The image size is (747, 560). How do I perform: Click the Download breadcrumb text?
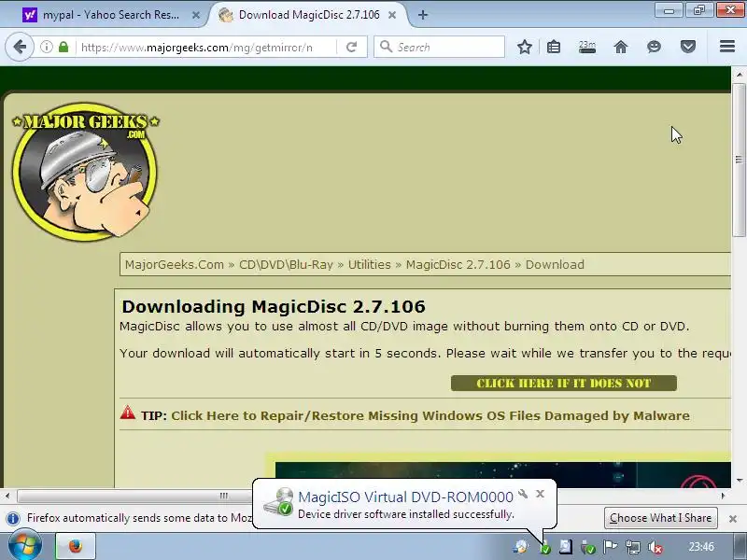click(555, 265)
